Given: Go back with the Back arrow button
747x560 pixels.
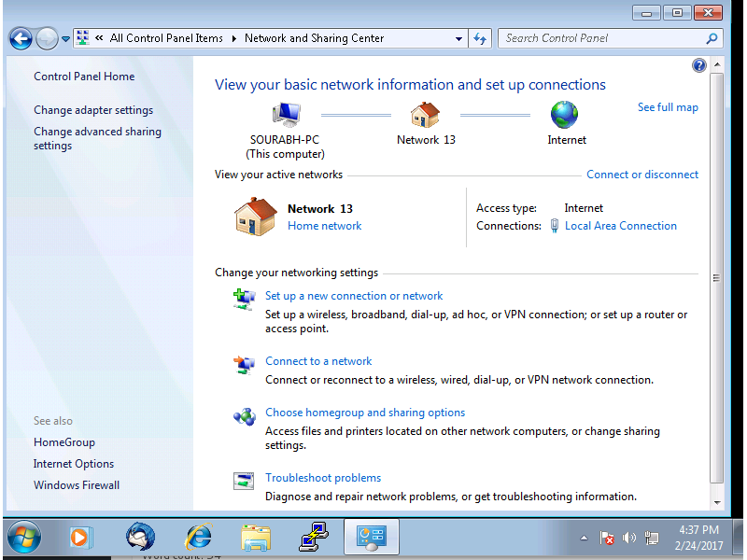Looking at the screenshot, I should coord(21,38).
